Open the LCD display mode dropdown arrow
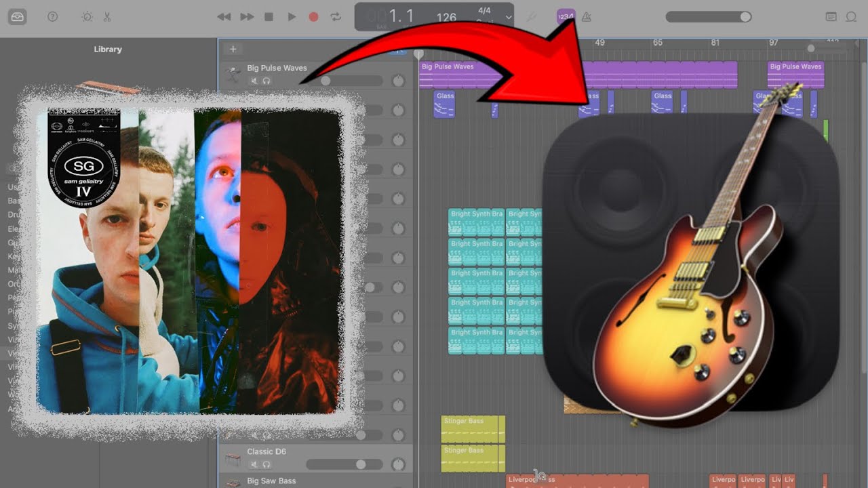The height and width of the screenshot is (488, 868). coord(509,18)
